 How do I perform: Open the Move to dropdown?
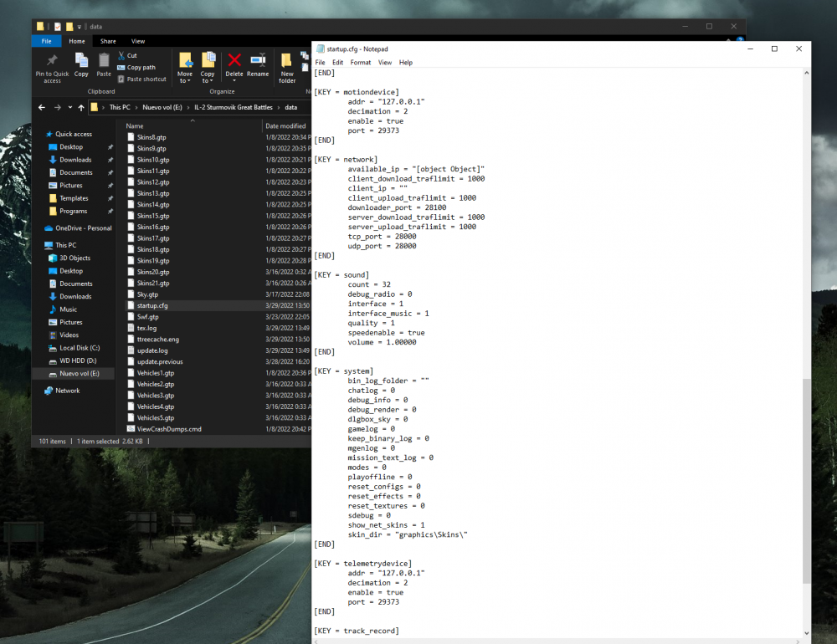click(185, 77)
